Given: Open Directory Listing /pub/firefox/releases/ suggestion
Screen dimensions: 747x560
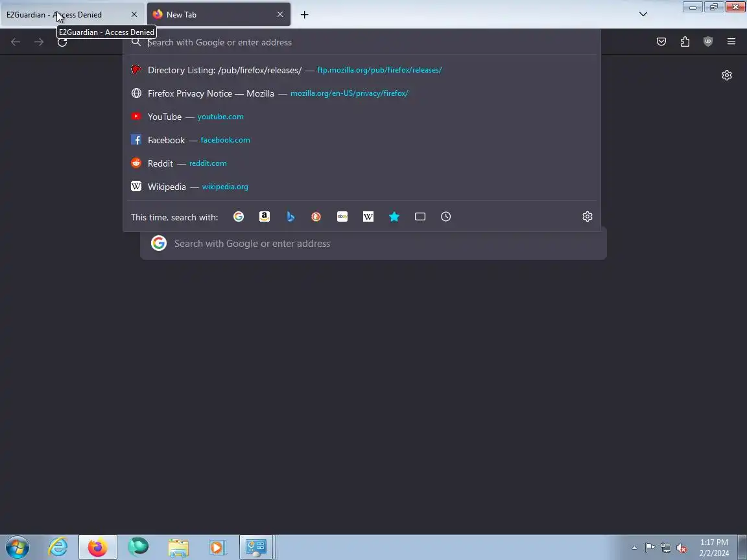Looking at the screenshot, I should click(x=362, y=70).
